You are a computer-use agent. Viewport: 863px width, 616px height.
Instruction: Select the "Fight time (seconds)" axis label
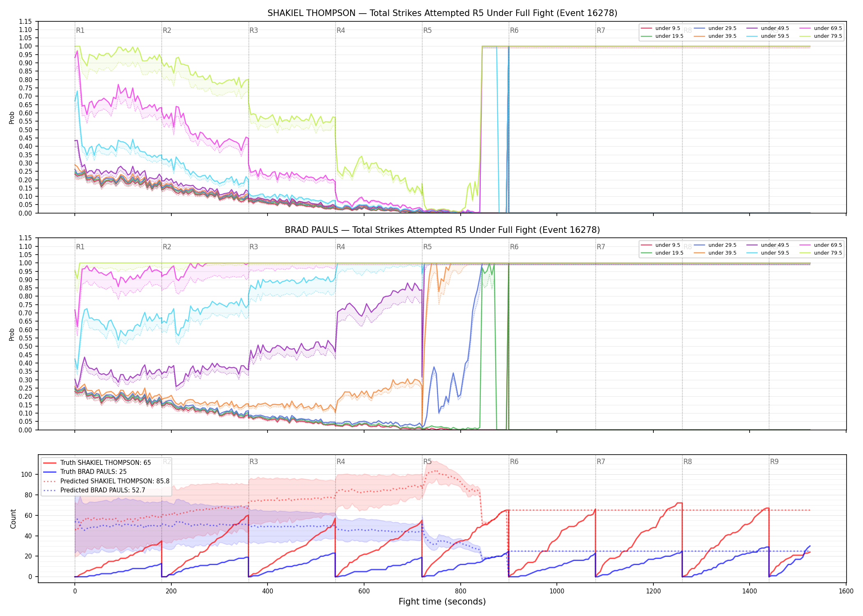click(x=442, y=602)
